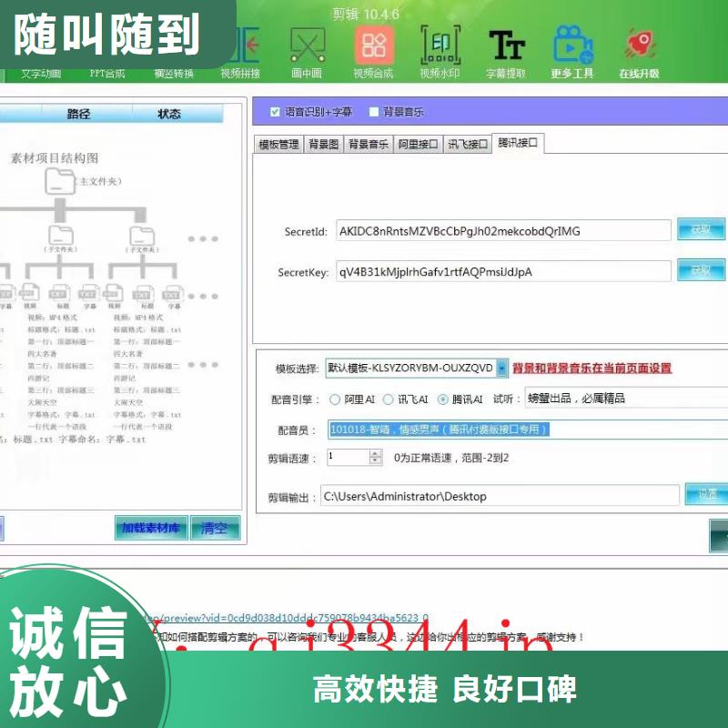Image resolution: width=728 pixels, height=728 pixels.
Task: Select the 阿里AI dubbing engine
Action: pyautogui.click(x=335, y=399)
